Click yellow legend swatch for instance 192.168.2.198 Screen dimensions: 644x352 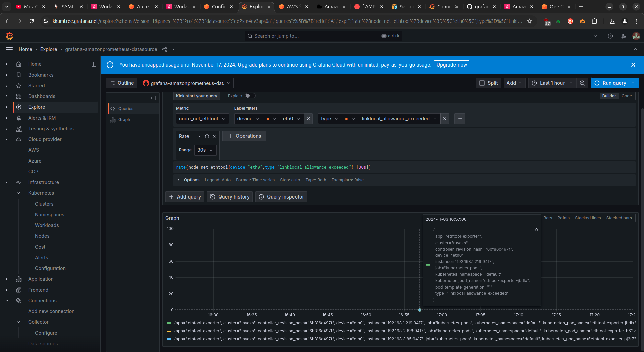tap(169, 331)
